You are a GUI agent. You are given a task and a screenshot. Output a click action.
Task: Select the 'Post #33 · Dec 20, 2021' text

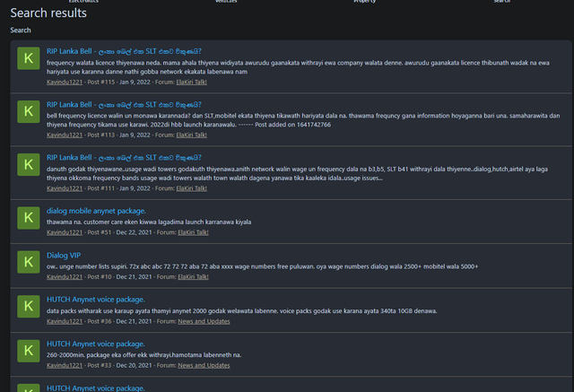pos(119,365)
